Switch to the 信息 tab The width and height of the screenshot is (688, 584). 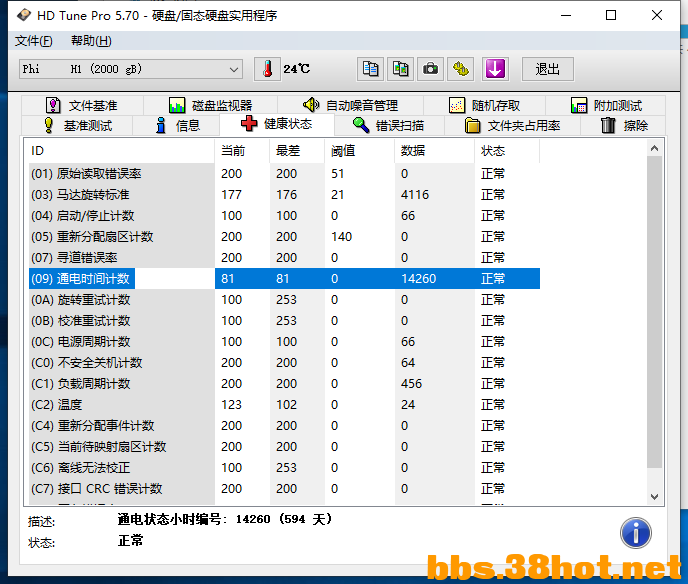pos(176,125)
